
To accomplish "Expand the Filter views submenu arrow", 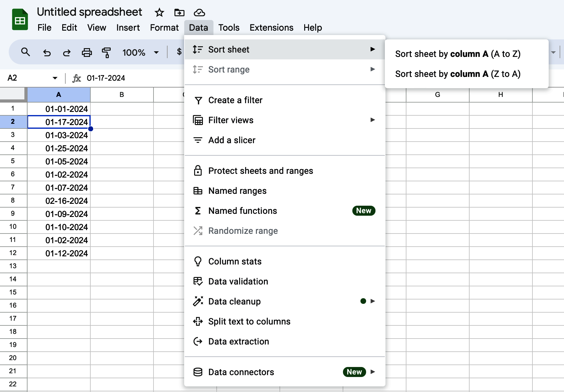I will point(373,120).
